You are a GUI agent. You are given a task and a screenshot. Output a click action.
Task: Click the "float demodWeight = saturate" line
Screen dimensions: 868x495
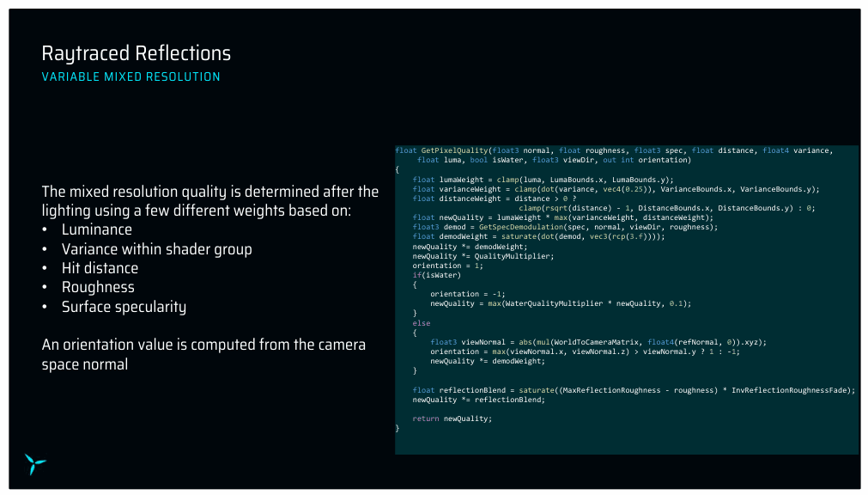click(x=538, y=236)
